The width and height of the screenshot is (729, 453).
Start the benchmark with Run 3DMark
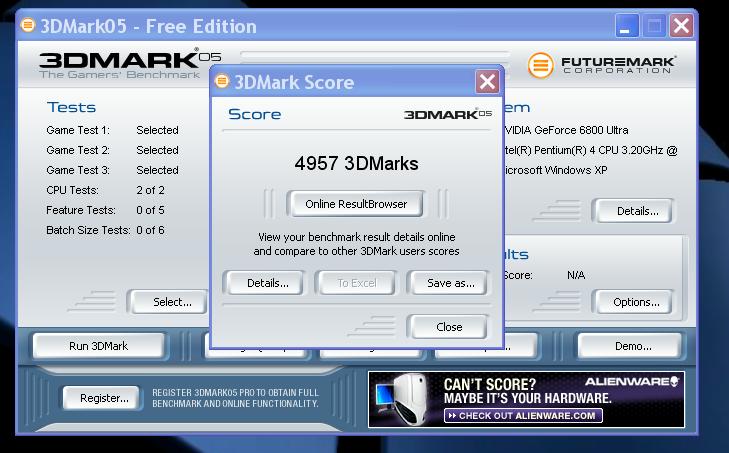tap(99, 346)
